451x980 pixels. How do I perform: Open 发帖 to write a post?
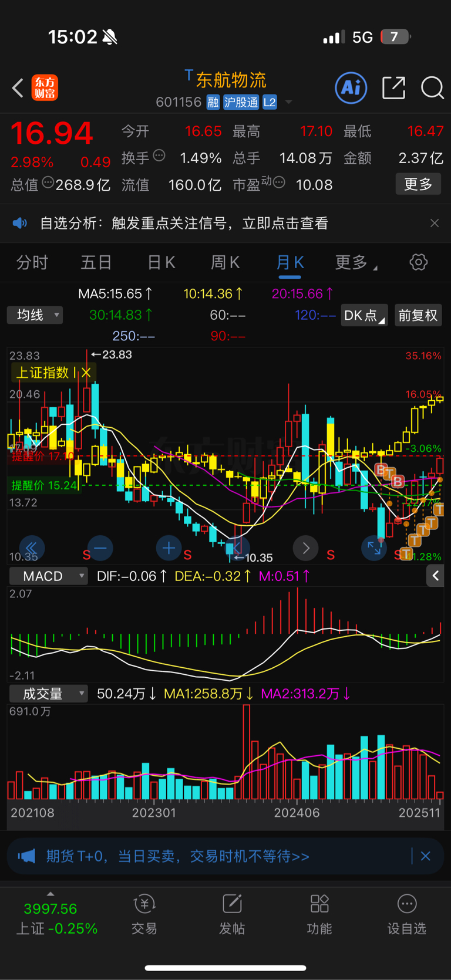tap(232, 915)
